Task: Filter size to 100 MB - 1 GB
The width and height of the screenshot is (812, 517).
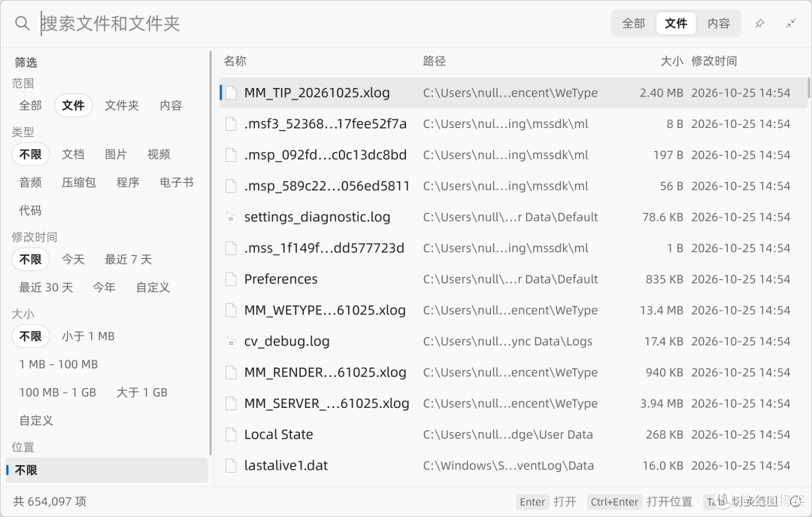Action: [x=57, y=393]
